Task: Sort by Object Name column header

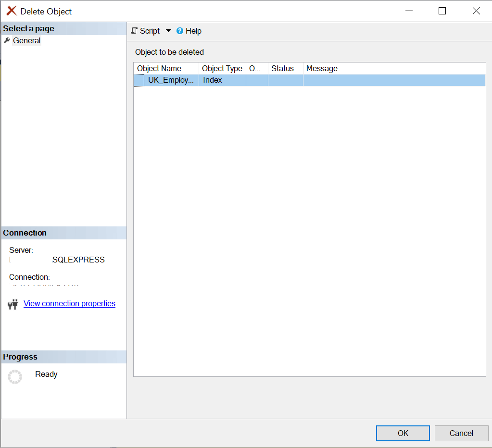Action: 166,68
